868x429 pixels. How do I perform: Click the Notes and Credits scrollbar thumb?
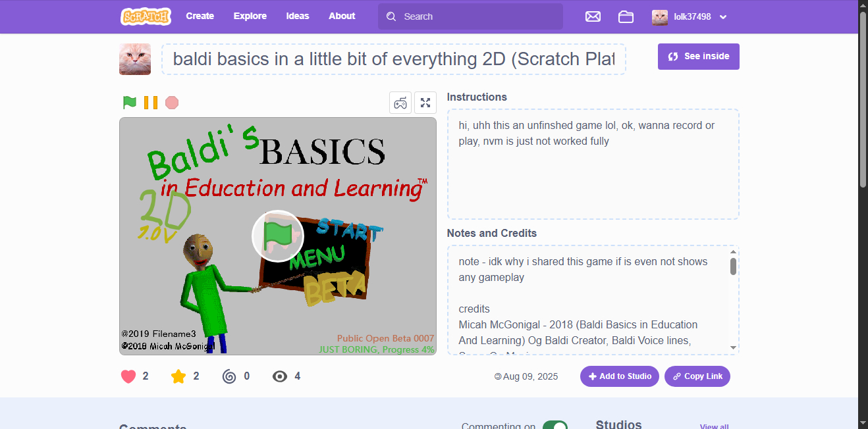[734, 266]
